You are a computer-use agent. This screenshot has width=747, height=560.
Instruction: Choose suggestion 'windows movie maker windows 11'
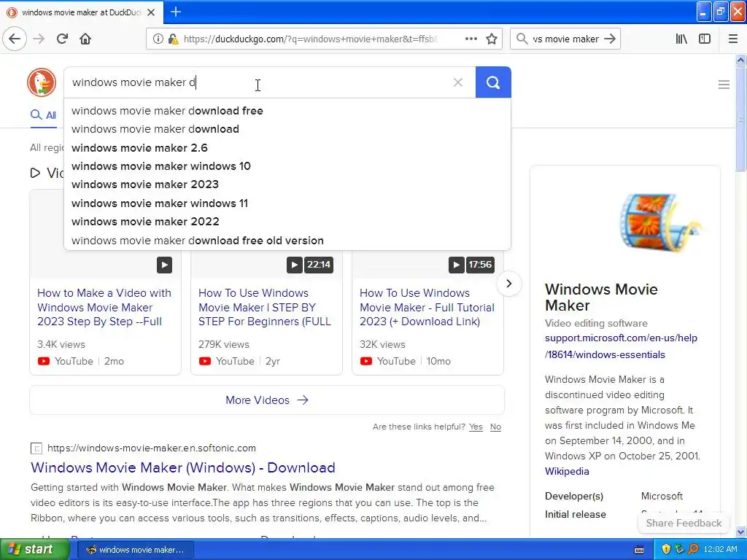pos(287,203)
